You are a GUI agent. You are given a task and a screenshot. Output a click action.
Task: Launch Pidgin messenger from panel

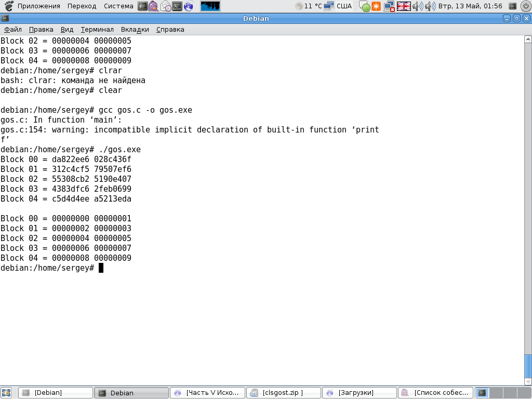pyautogui.click(x=154, y=6)
